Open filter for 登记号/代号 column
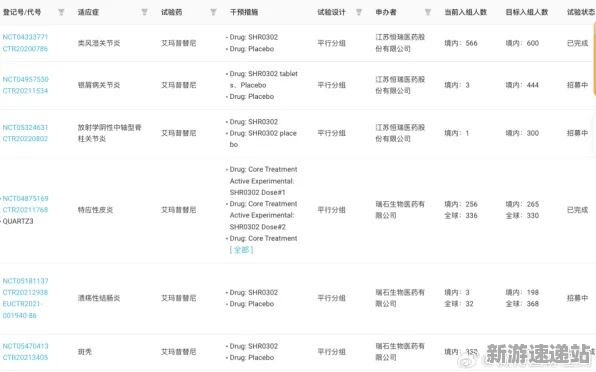This screenshot has height=372, width=596. (x=61, y=13)
